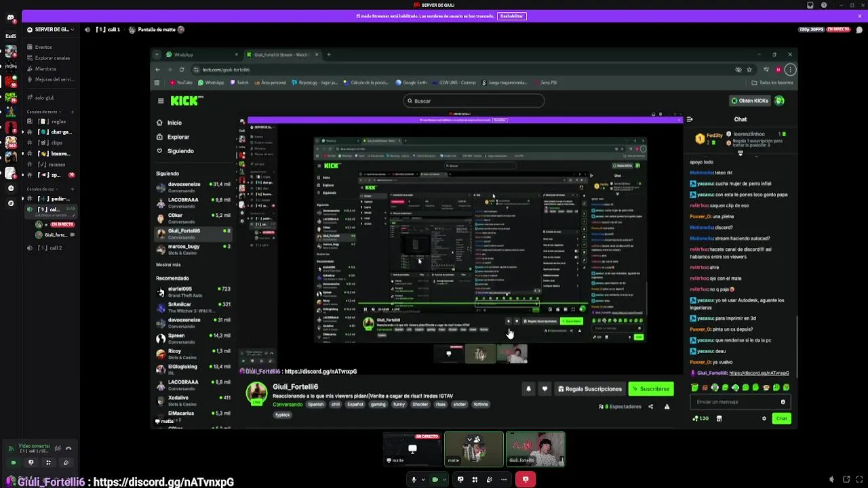The height and width of the screenshot is (488, 868).
Task: Toggle Discord microphone mute button
Action: (414, 479)
